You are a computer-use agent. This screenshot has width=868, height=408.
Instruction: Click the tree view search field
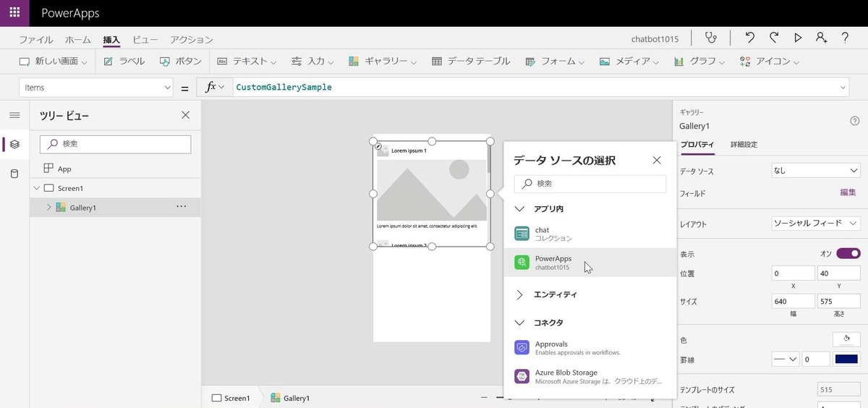pos(115,144)
